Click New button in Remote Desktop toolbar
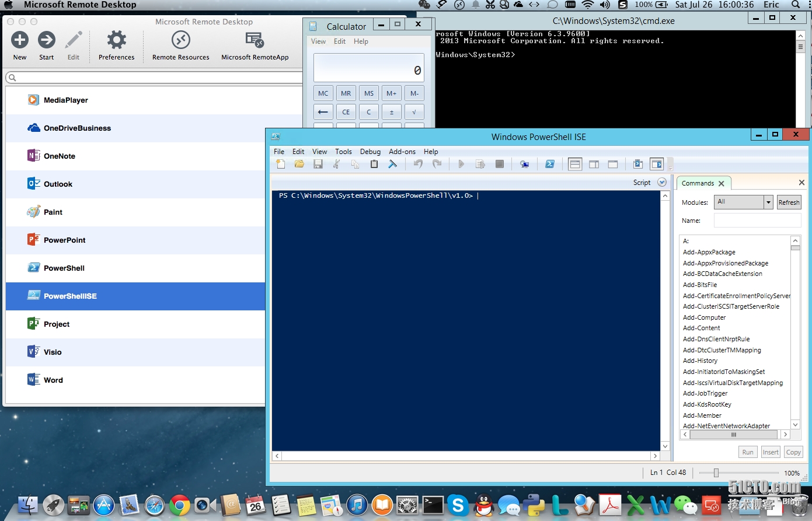This screenshot has height=521, width=812. click(20, 46)
